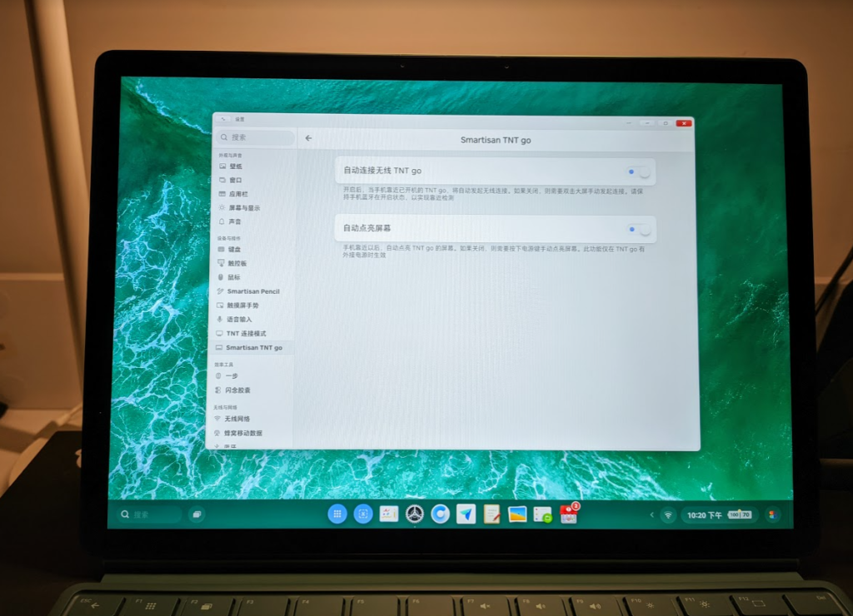Close the settings window with red button
Screen dimensions: 853x616
[x=684, y=123]
